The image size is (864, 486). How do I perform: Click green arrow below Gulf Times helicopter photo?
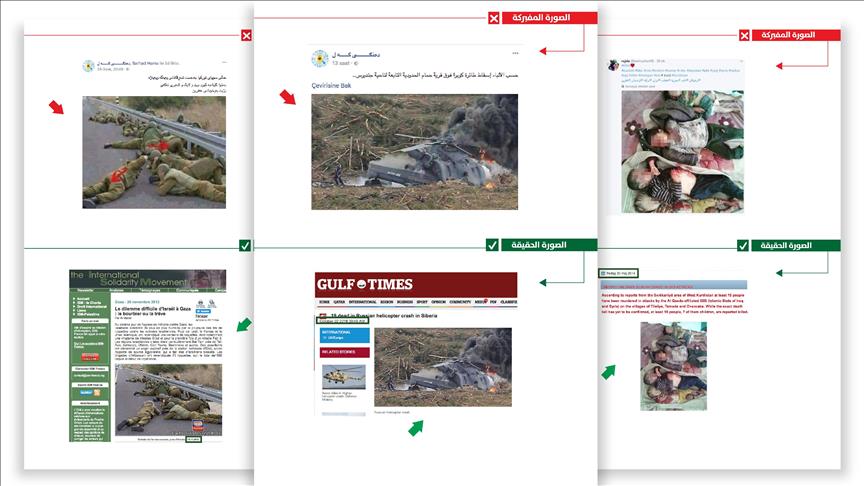415,427
